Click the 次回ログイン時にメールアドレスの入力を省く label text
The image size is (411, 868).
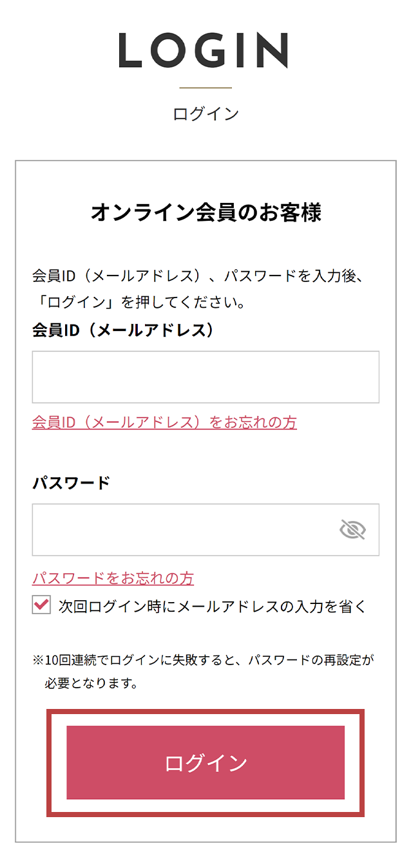tap(212, 606)
